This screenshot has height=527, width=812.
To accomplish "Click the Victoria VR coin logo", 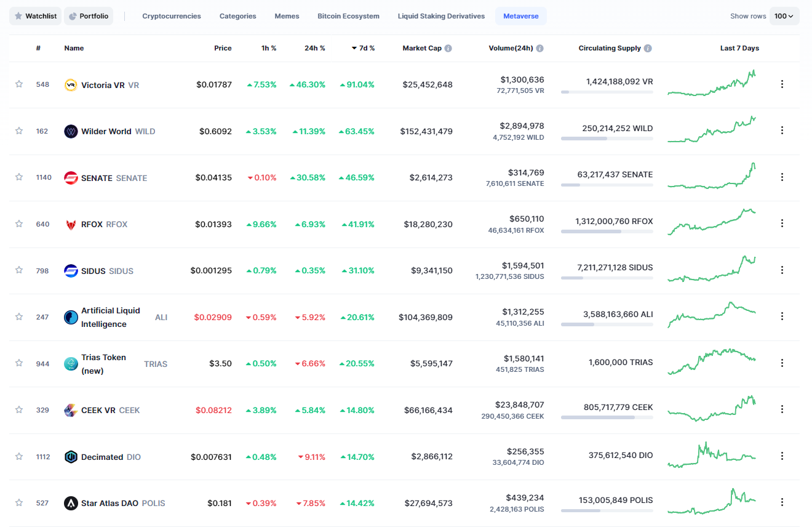I will click(71, 85).
